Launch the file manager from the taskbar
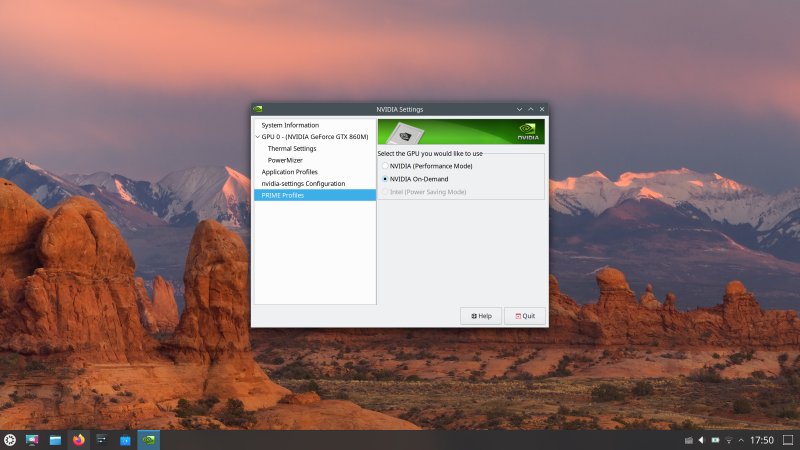Image resolution: width=800 pixels, height=450 pixels. (x=55, y=440)
